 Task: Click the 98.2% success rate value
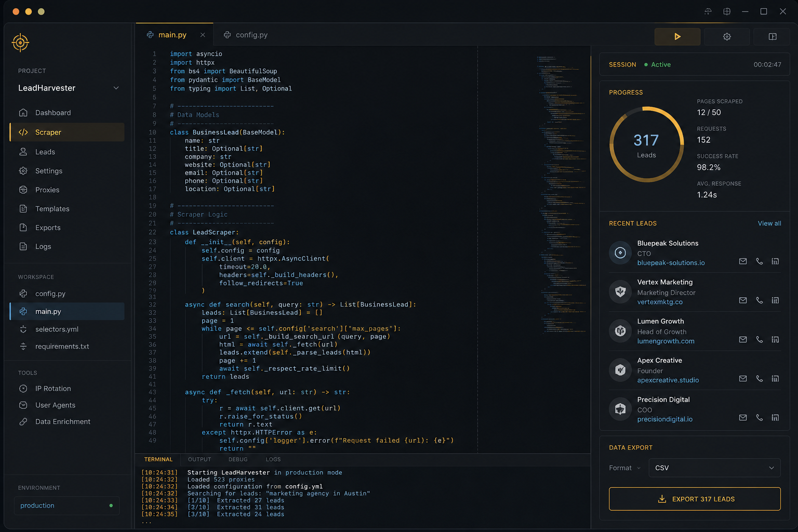coord(709,167)
